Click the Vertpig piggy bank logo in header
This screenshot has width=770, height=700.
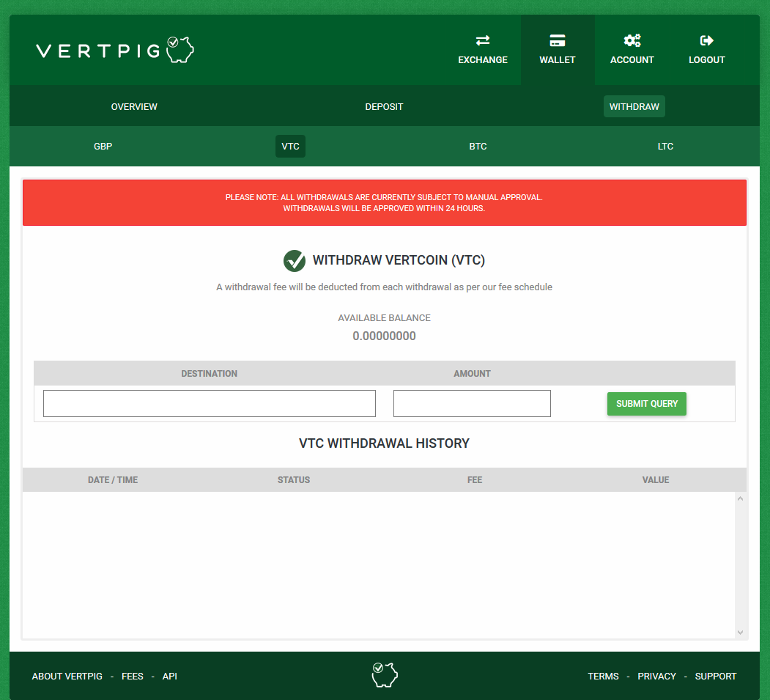point(179,50)
